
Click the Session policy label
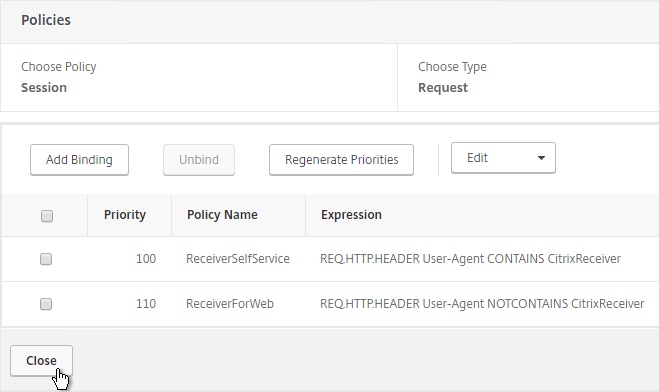click(44, 87)
